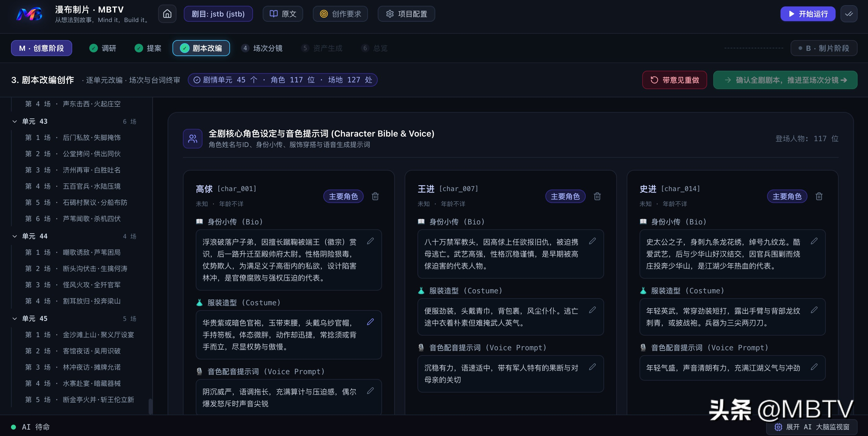Click the MBTV logo

coord(30,14)
